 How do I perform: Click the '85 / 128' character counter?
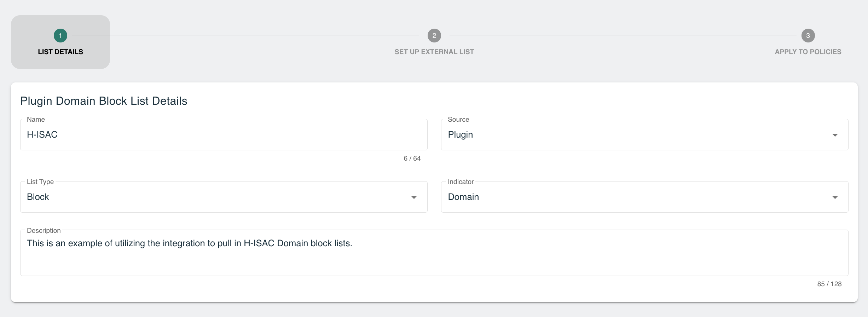click(x=829, y=284)
